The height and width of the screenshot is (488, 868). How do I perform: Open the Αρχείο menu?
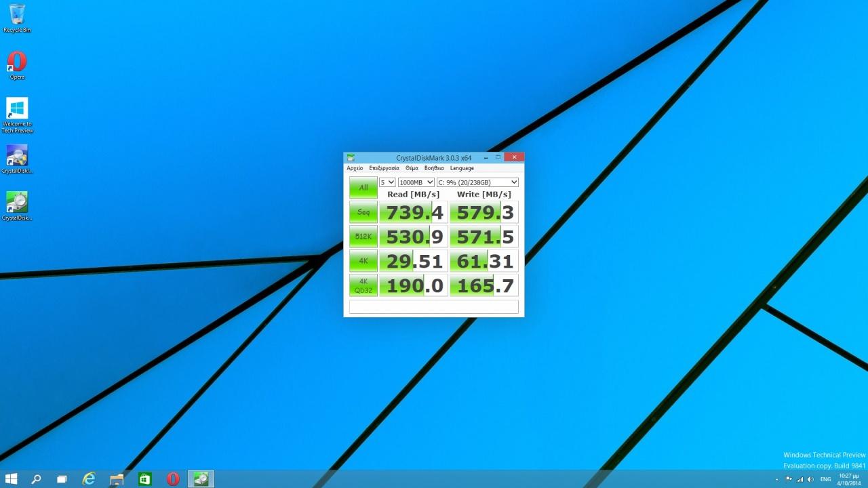pos(355,168)
